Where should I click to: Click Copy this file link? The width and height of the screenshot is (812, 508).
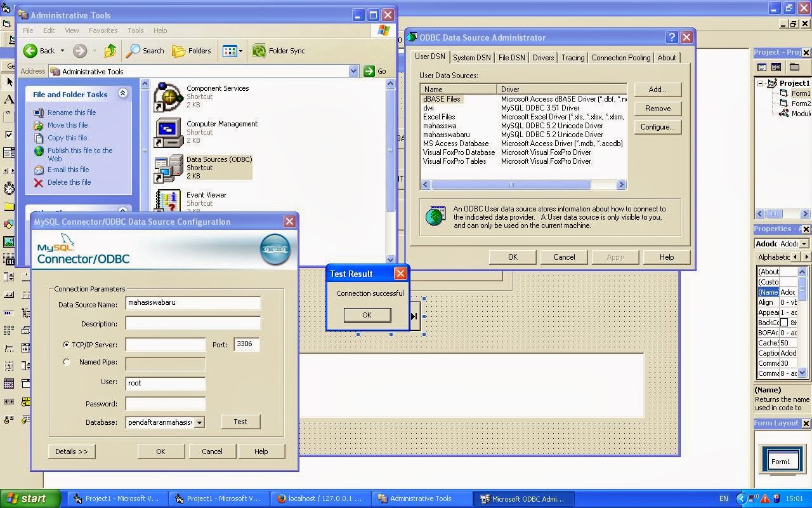67,138
